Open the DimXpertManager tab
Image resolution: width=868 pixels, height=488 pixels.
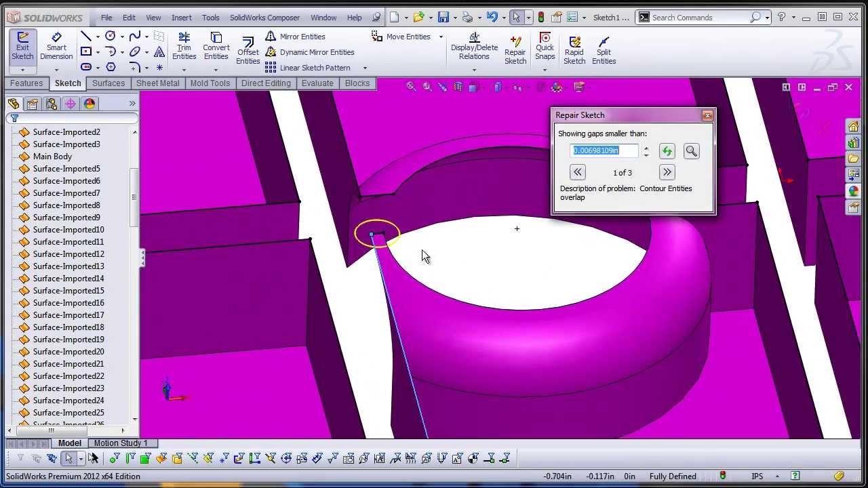pyautogui.click(x=70, y=104)
